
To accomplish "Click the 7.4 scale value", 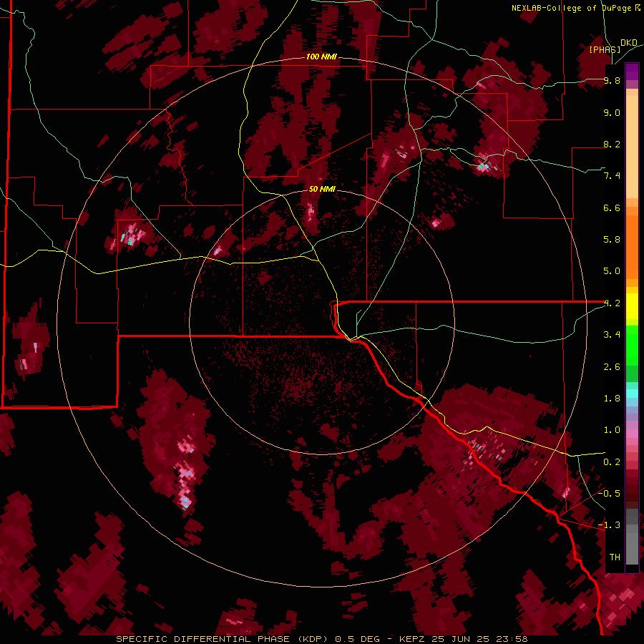I will (x=612, y=176).
